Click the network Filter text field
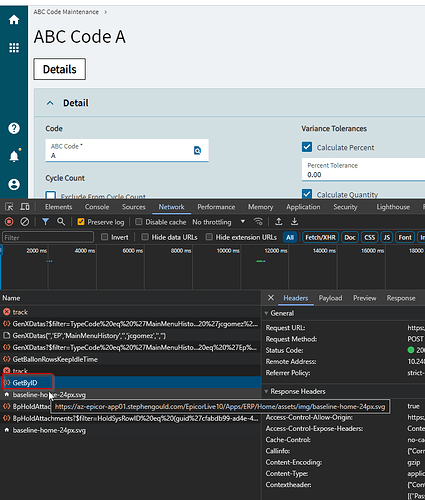The height and width of the screenshot is (500, 425). 48,237
